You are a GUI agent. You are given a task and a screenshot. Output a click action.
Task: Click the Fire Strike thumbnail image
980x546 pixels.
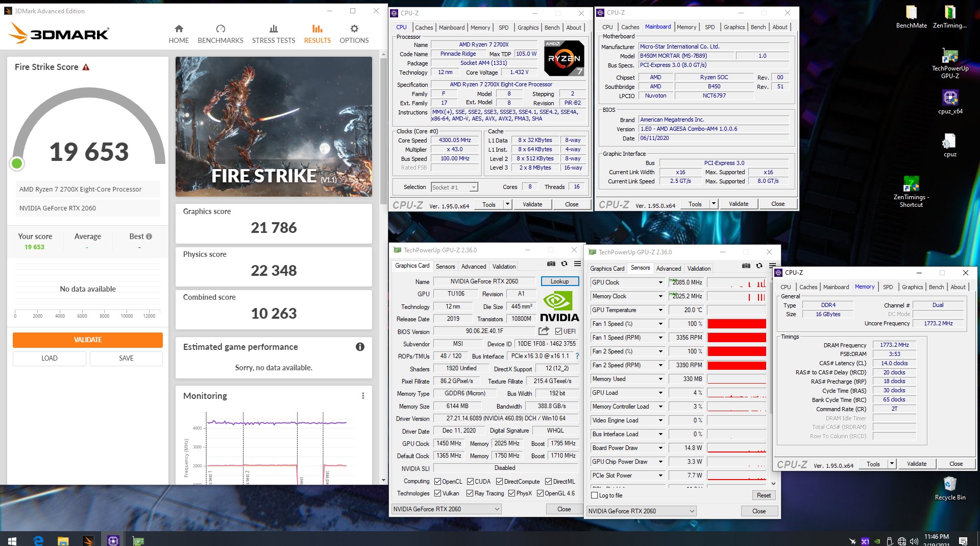click(x=274, y=127)
